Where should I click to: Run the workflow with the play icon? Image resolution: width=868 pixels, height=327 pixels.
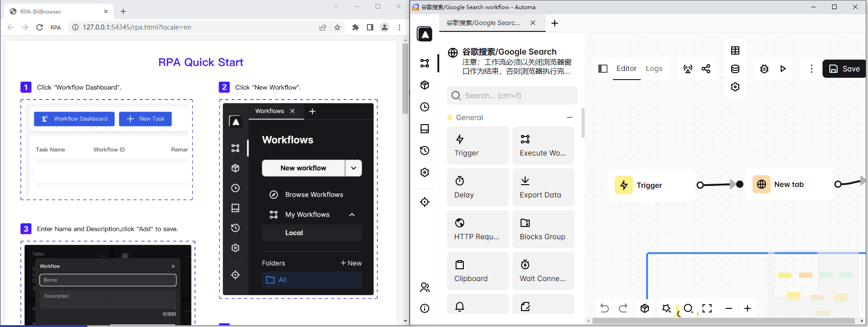click(783, 69)
